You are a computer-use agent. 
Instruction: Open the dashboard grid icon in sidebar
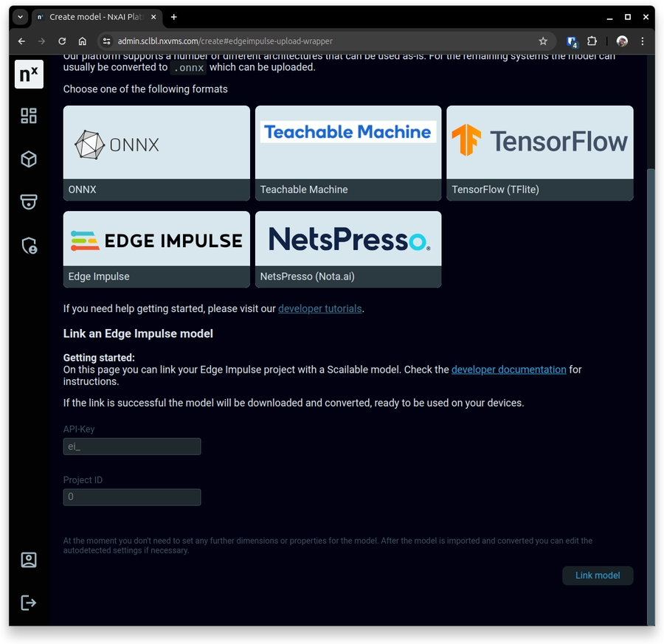[29, 116]
